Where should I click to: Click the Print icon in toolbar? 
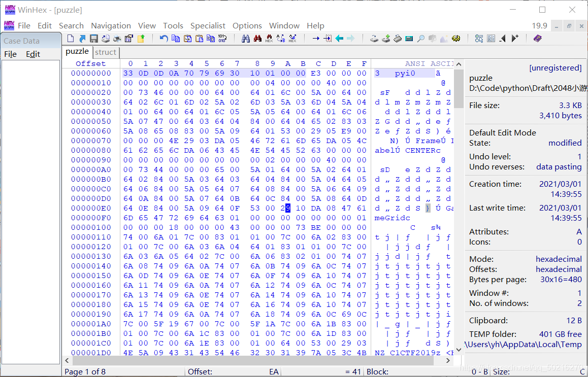point(117,39)
